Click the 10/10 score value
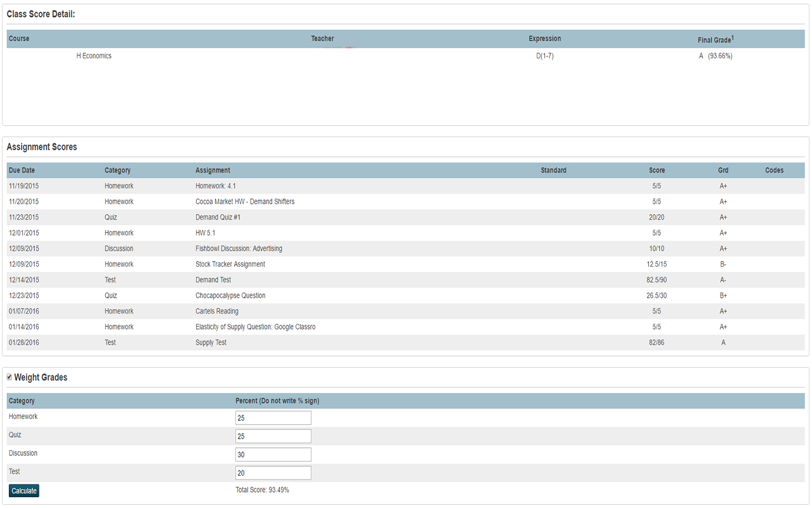This screenshot has width=812, height=508. click(x=657, y=249)
